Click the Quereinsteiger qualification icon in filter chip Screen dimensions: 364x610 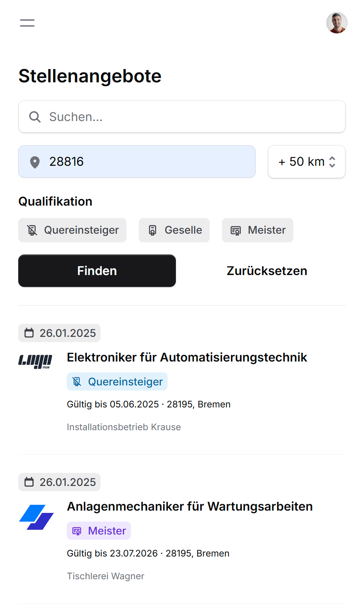click(32, 230)
